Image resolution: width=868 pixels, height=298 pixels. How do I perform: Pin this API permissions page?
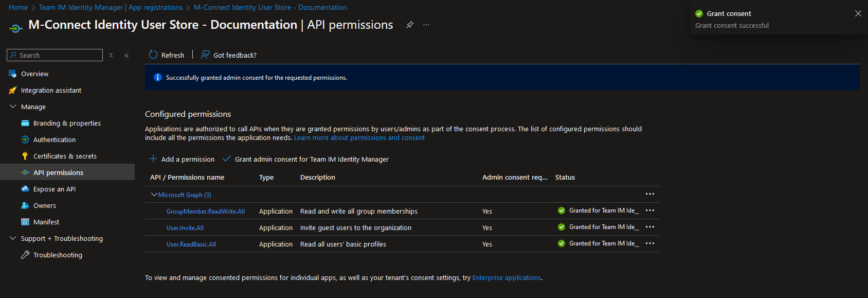point(410,25)
